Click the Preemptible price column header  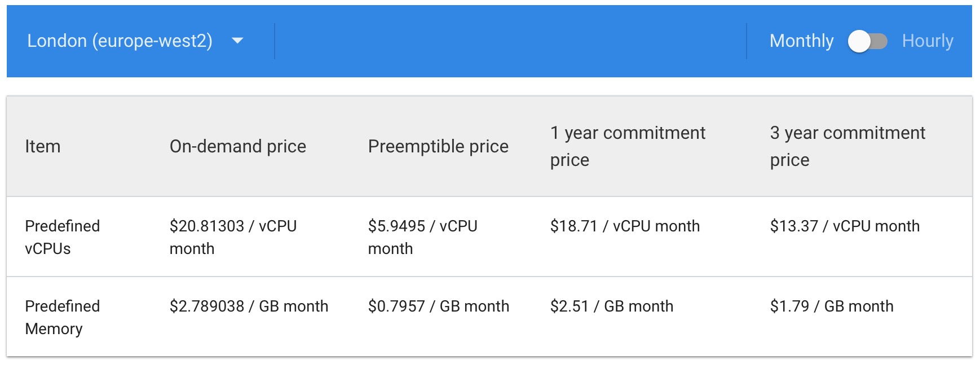(438, 146)
